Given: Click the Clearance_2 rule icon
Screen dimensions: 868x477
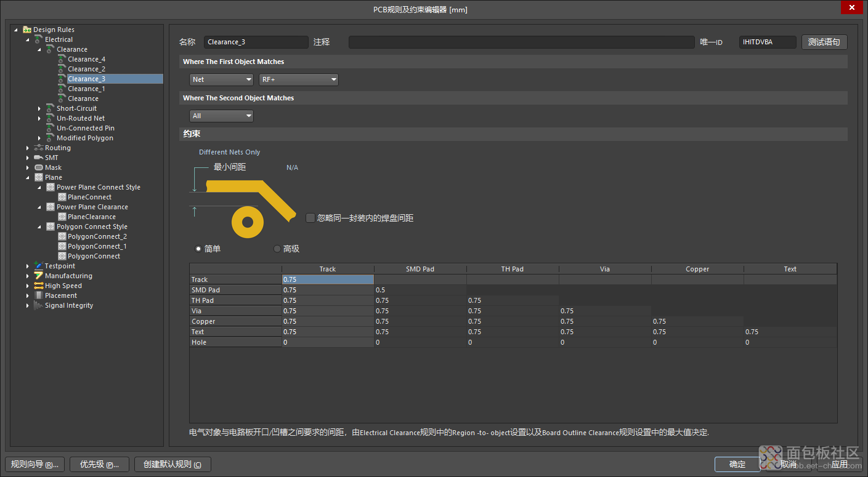Looking at the screenshot, I should point(62,69).
